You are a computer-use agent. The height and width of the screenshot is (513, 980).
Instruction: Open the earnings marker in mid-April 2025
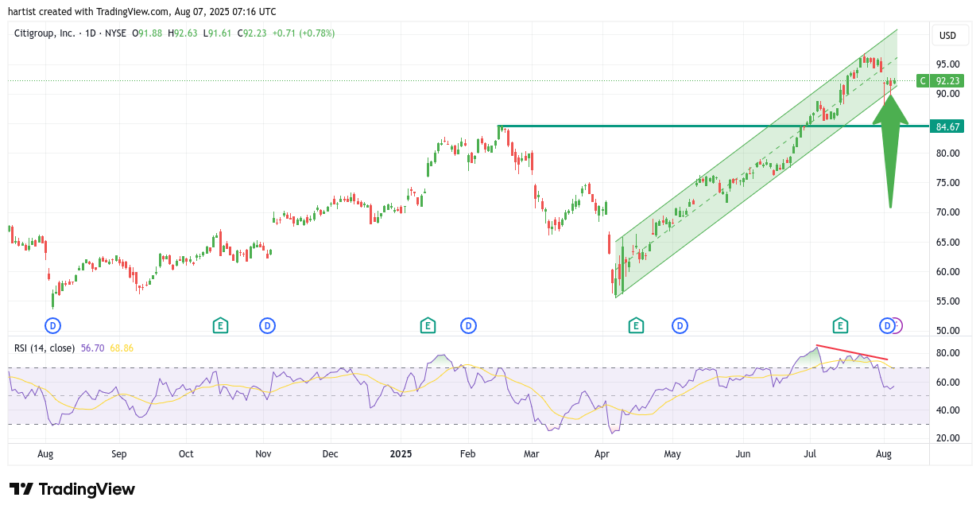[636, 325]
